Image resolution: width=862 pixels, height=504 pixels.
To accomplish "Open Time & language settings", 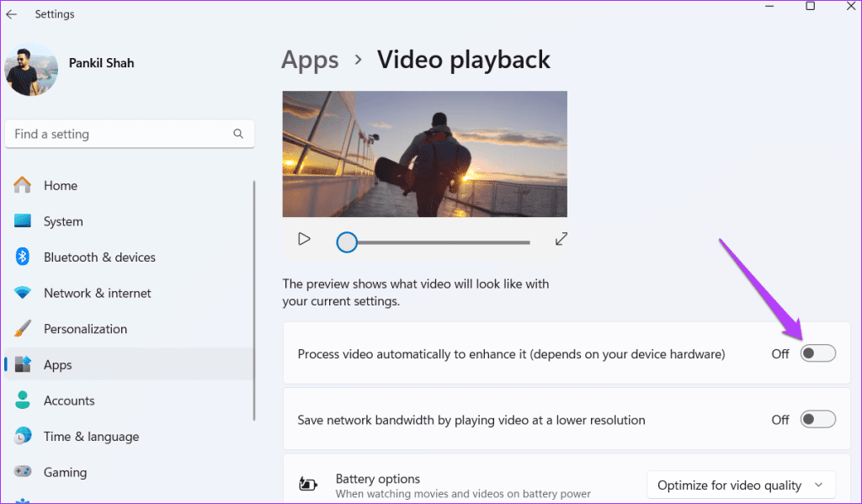I will (91, 437).
